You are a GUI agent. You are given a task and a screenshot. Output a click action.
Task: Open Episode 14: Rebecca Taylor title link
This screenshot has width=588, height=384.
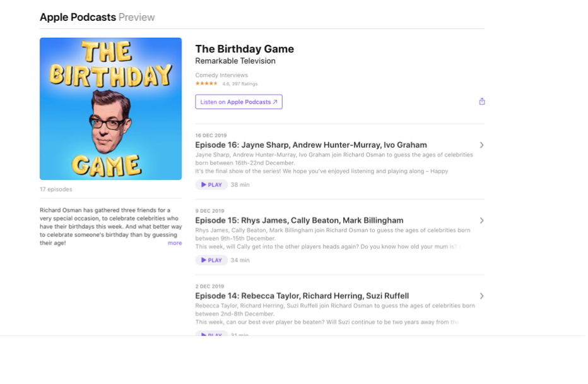pos(302,296)
